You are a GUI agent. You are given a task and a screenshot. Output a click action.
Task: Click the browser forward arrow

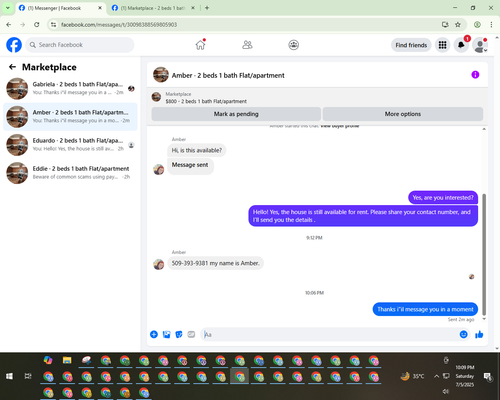pos(22,25)
